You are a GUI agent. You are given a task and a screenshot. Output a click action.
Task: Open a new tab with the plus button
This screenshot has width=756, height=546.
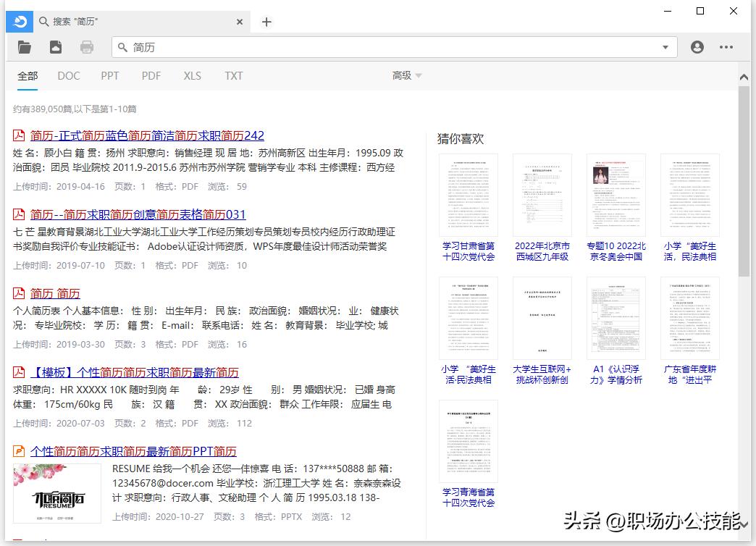(x=266, y=22)
